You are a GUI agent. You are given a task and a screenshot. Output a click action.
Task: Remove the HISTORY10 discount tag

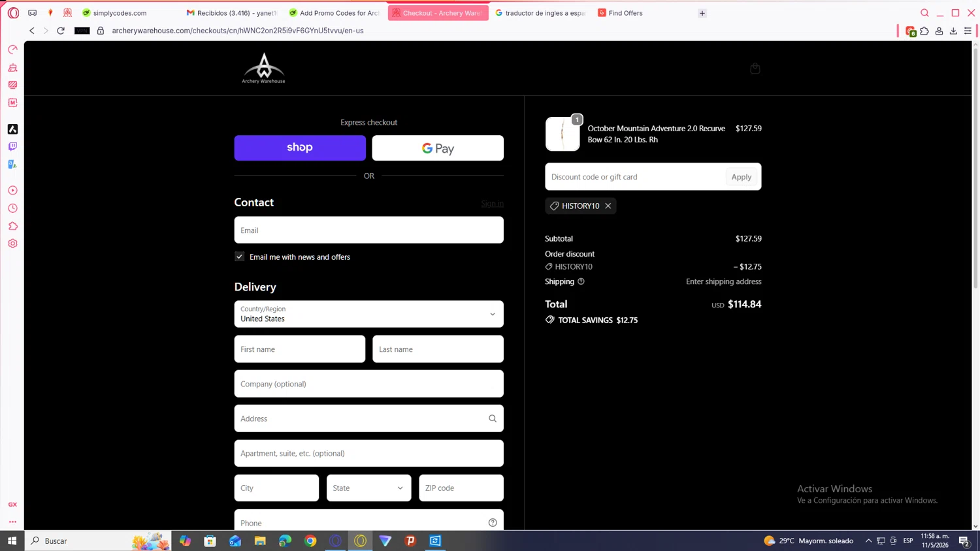[x=608, y=206]
